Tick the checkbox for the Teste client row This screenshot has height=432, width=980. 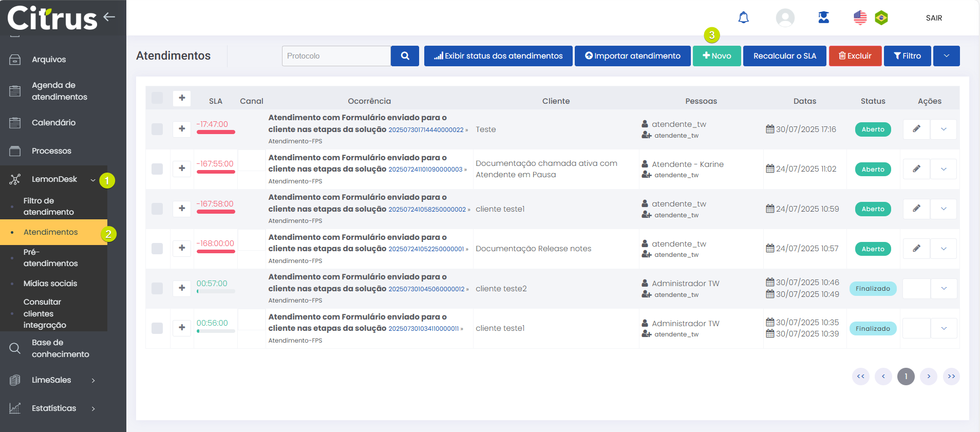157,129
